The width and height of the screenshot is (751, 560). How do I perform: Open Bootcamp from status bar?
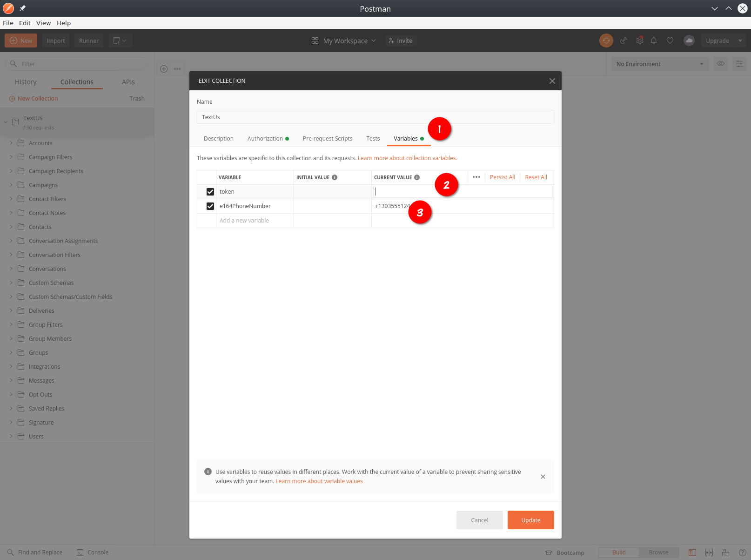point(565,553)
